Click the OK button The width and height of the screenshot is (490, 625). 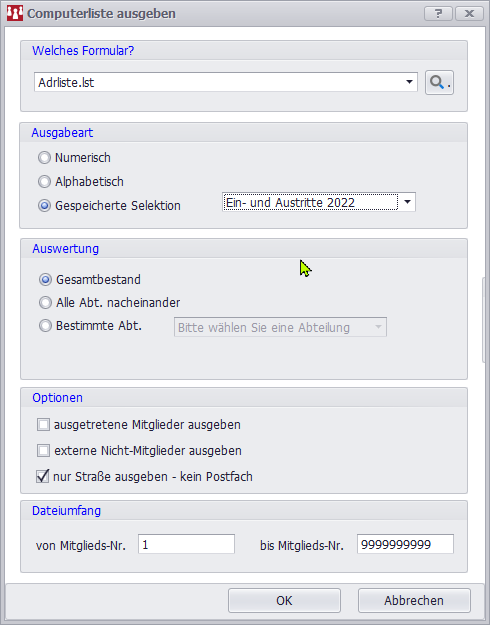[x=284, y=600]
